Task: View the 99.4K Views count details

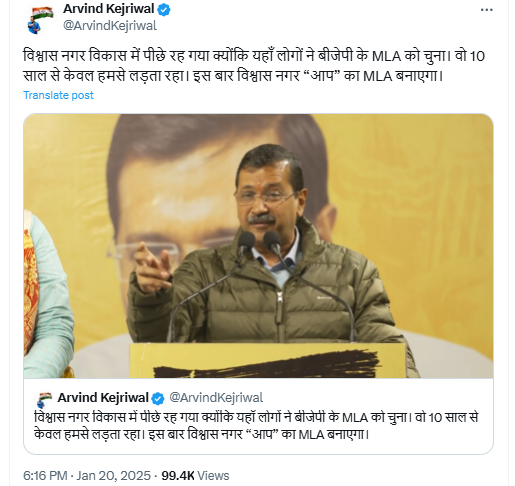Action: [195, 475]
